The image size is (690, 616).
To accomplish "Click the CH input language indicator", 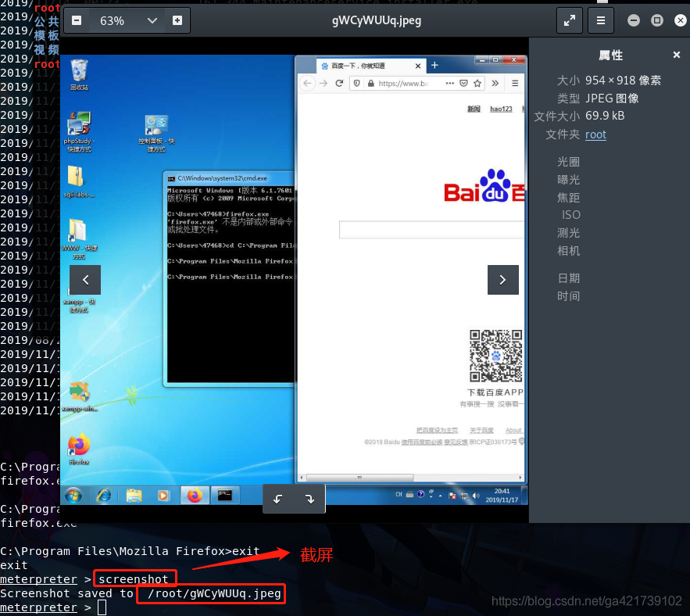I will (x=399, y=495).
